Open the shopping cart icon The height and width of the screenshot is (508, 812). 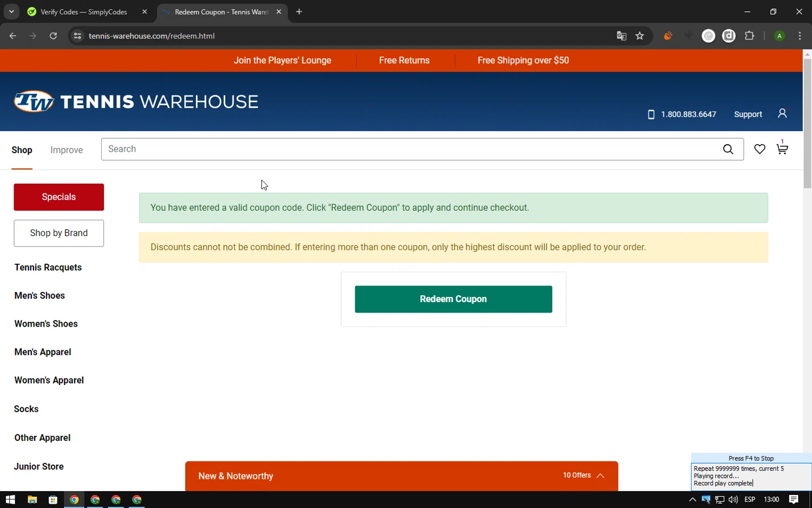click(x=782, y=149)
